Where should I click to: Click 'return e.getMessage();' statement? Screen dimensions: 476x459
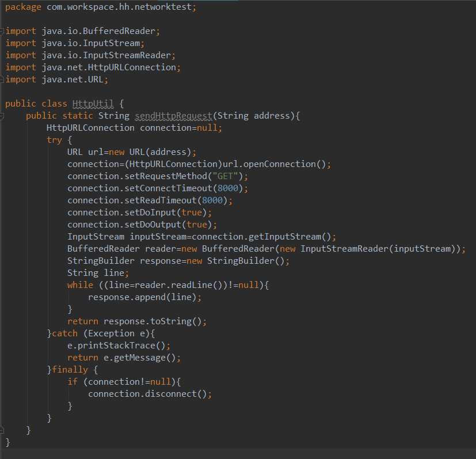124,358
